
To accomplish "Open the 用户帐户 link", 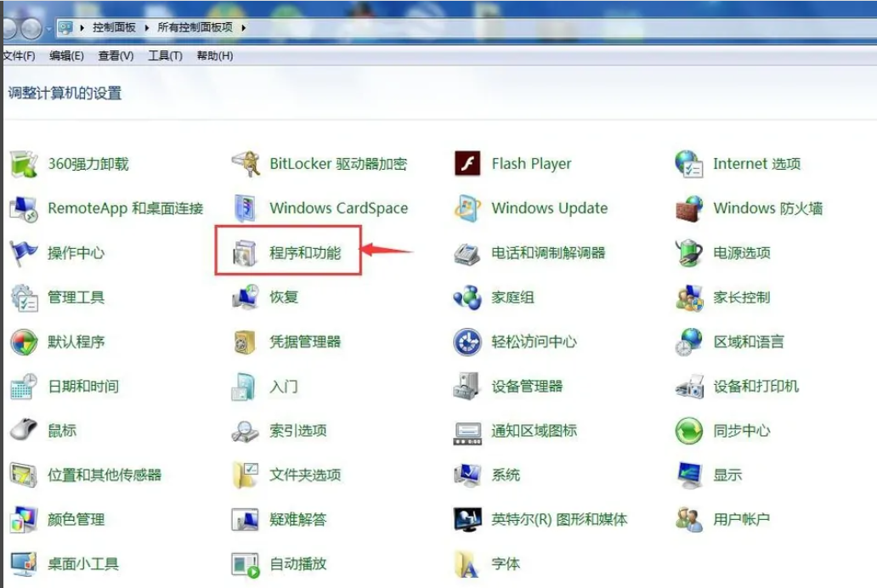I will pyautogui.click(x=741, y=519).
